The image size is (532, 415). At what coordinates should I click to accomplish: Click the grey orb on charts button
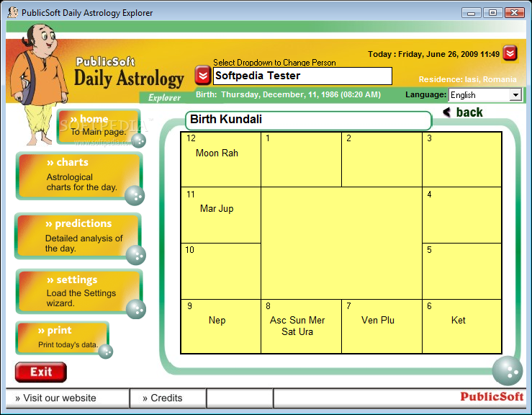click(135, 196)
